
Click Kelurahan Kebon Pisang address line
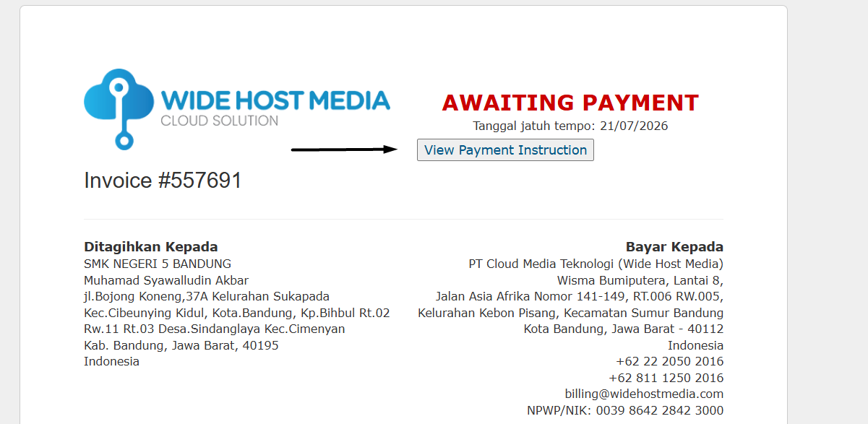point(571,313)
